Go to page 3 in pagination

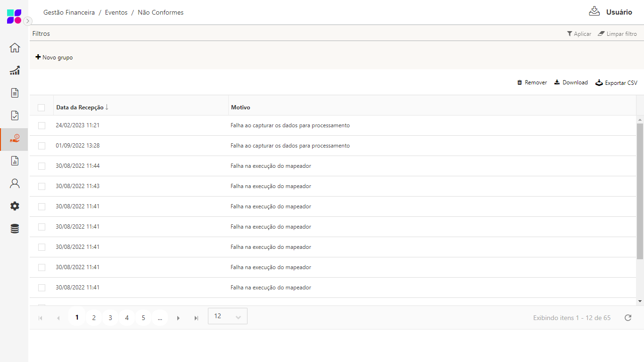110,318
